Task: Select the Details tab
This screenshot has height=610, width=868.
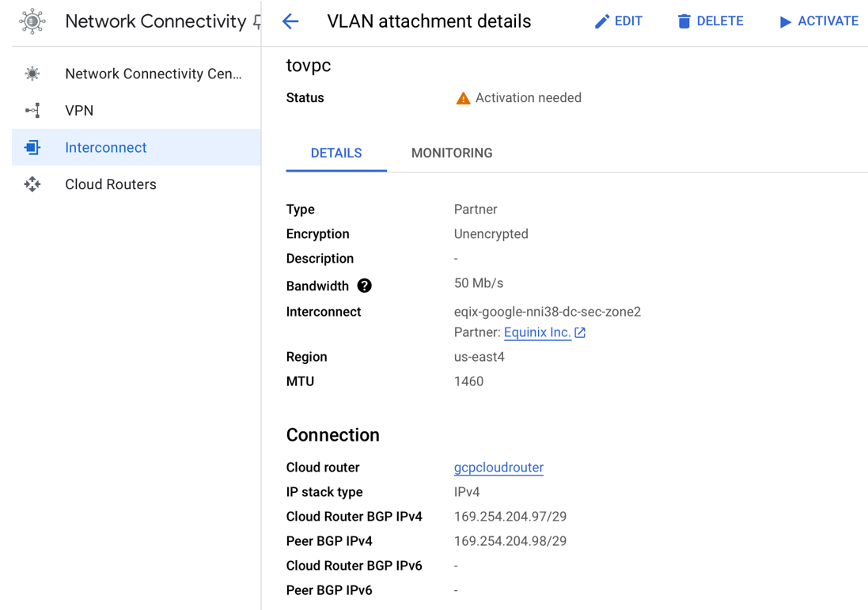Action: pyautogui.click(x=336, y=153)
